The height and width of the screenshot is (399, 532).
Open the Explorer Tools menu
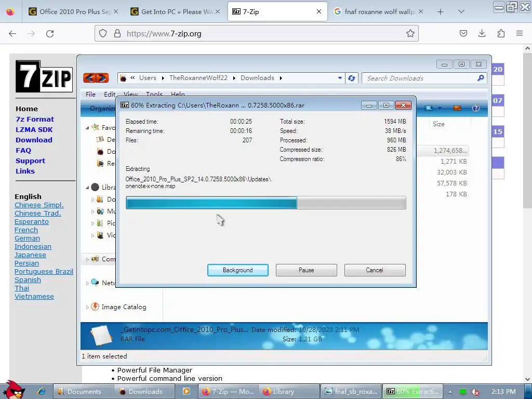click(x=154, y=95)
